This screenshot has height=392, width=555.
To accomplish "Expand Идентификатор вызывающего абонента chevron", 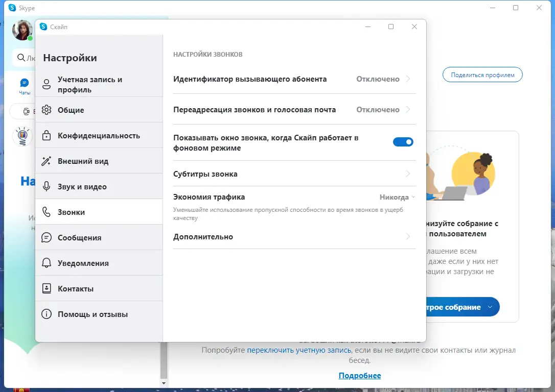I will click(408, 79).
